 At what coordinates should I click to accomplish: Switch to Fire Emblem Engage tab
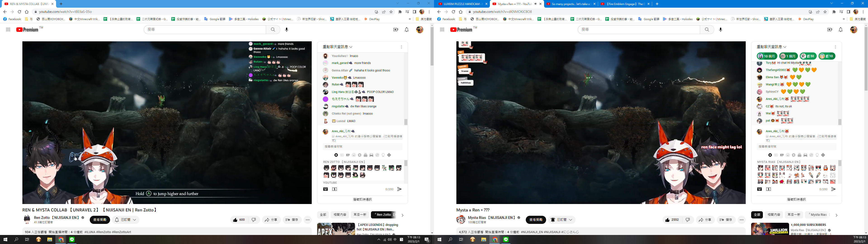624,4
